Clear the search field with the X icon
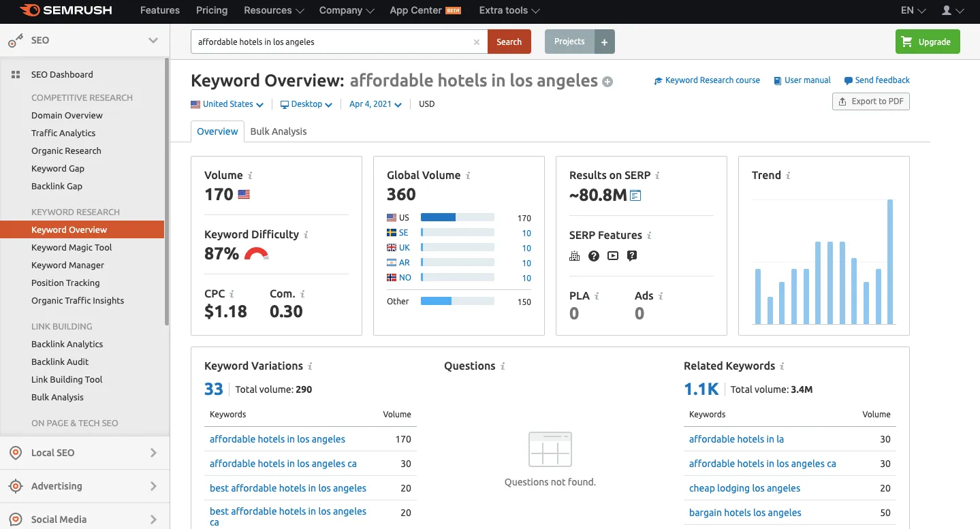This screenshot has width=980, height=529. 477,42
